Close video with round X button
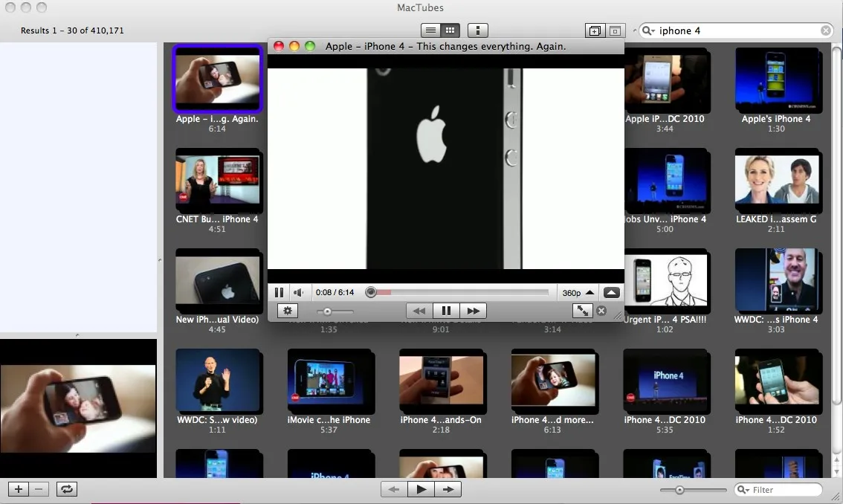Image resolution: width=843 pixels, height=504 pixels. (601, 311)
